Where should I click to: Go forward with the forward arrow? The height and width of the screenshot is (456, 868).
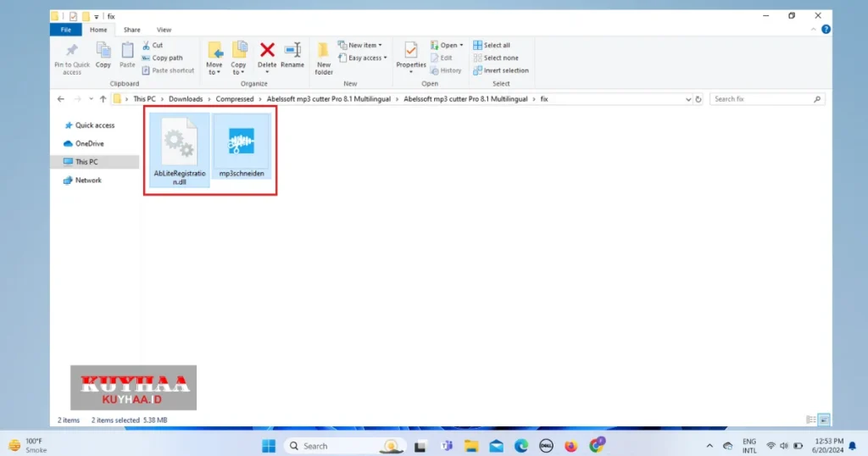77,99
